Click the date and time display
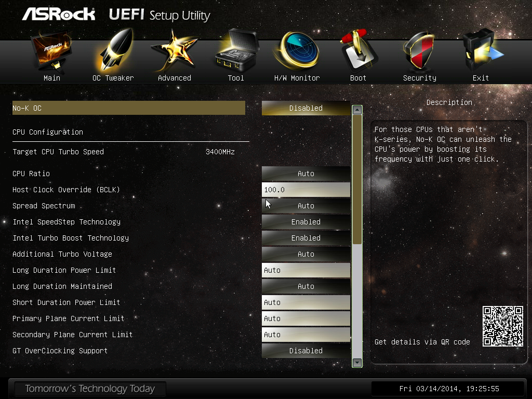Screen dimensions: 532x399 (x=449, y=389)
